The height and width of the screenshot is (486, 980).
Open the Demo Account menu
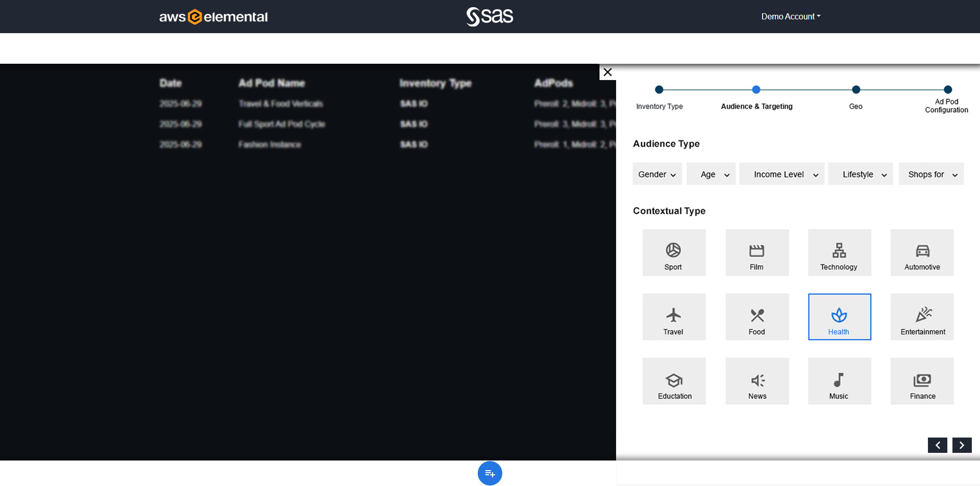[x=791, y=16]
